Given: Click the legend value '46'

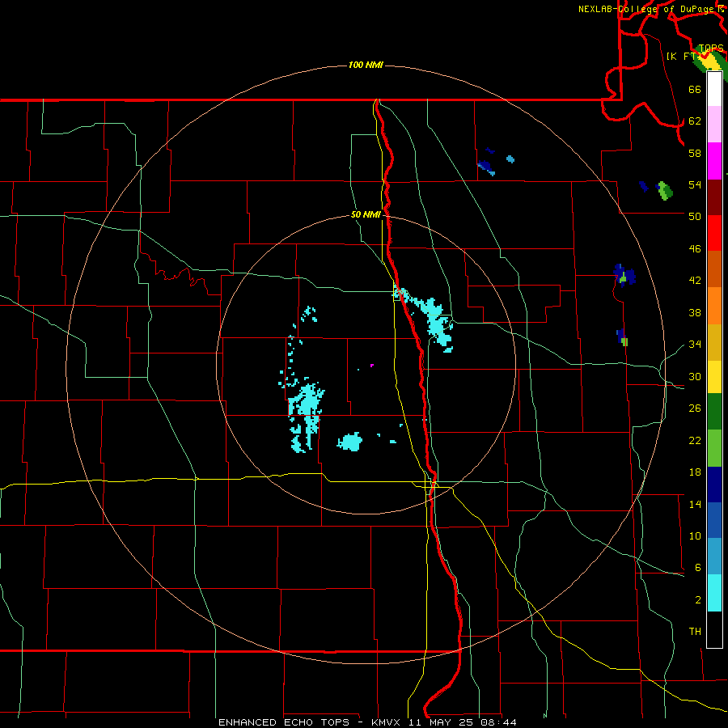Looking at the screenshot, I should (695, 249).
